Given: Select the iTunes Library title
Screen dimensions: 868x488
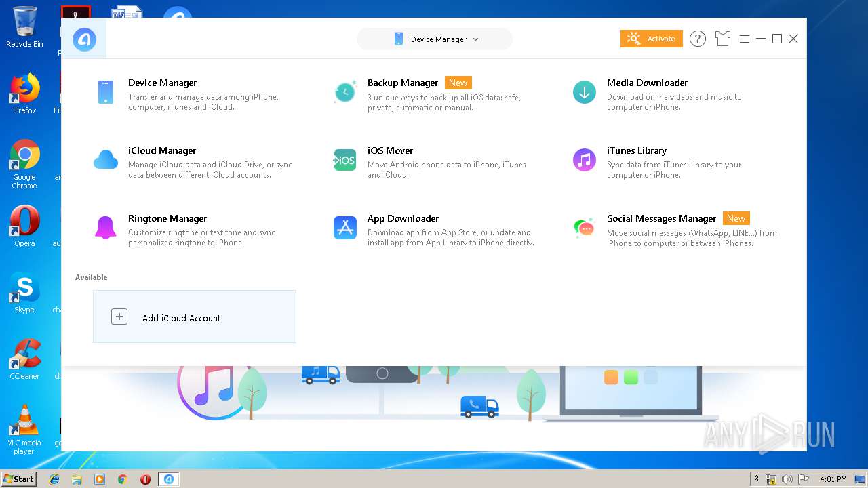Looking at the screenshot, I should point(637,150).
